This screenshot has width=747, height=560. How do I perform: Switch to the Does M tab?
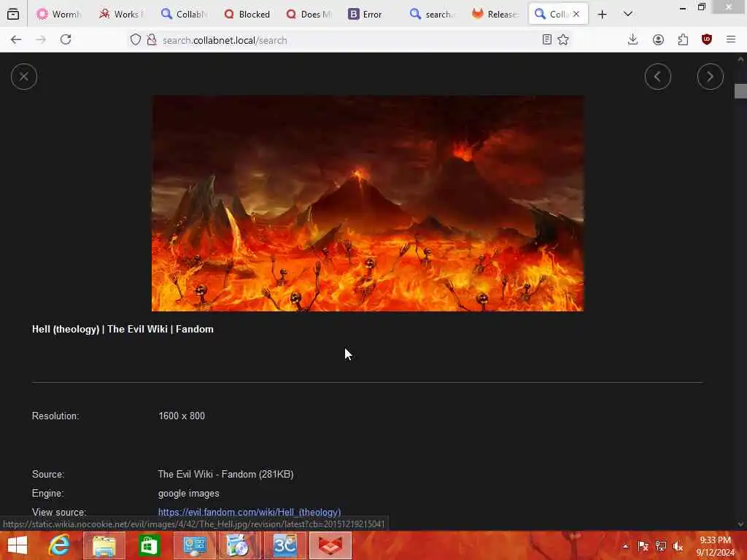coord(309,15)
